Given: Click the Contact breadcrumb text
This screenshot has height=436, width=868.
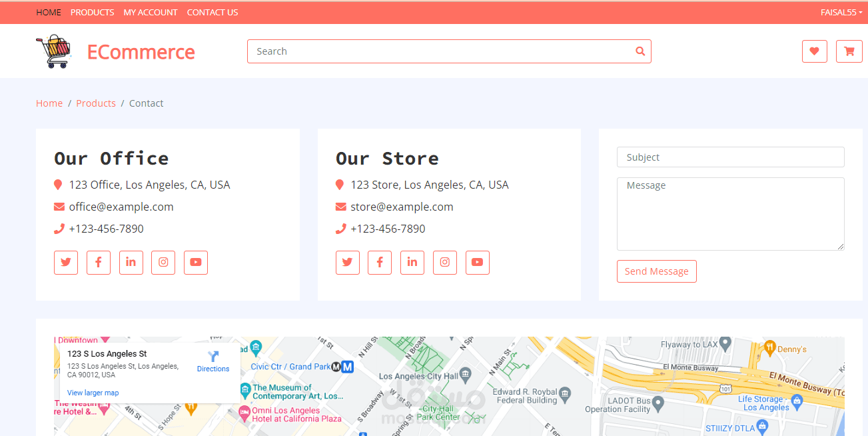Looking at the screenshot, I should [146, 103].
